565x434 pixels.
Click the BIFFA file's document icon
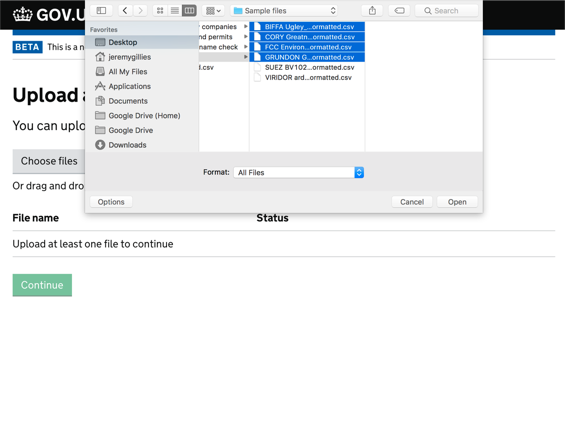[257, 27]
